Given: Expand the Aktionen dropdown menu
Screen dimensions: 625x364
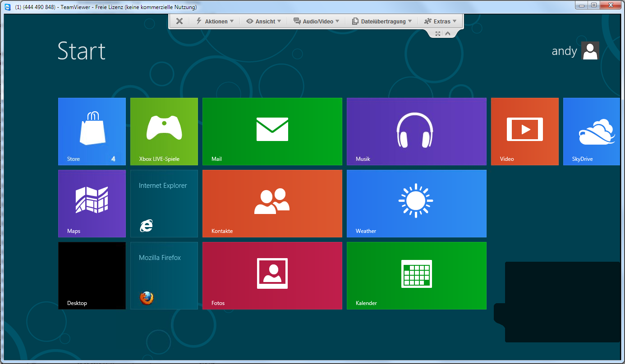Looking at the screenshot, I should click(x=215, y=21).
